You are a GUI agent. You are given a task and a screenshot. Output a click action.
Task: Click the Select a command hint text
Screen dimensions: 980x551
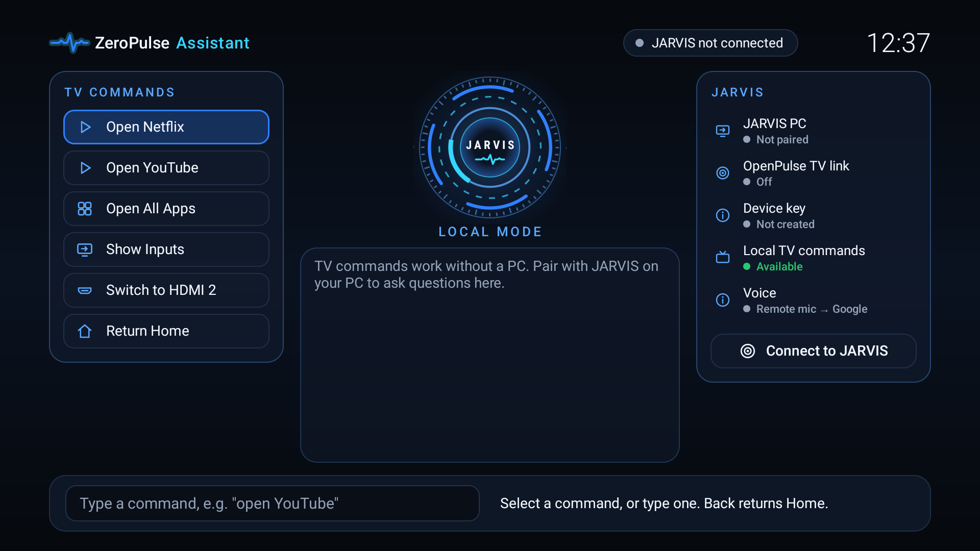[664, 504]
